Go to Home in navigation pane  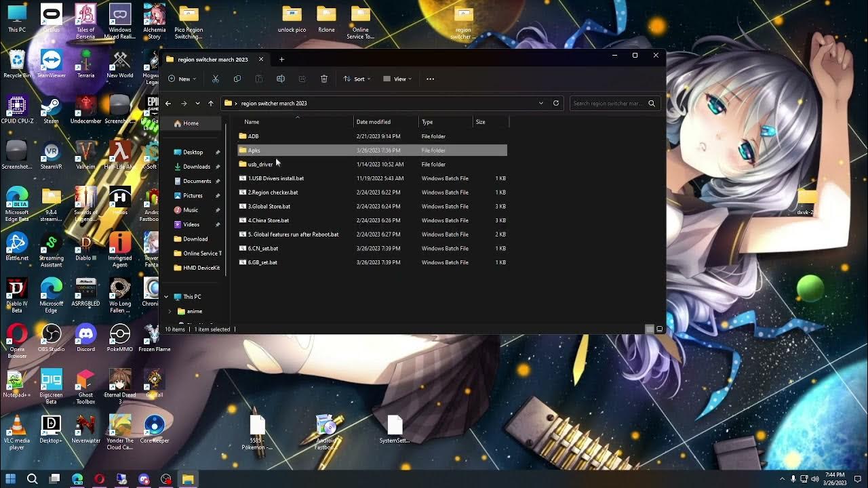[191, 123]
